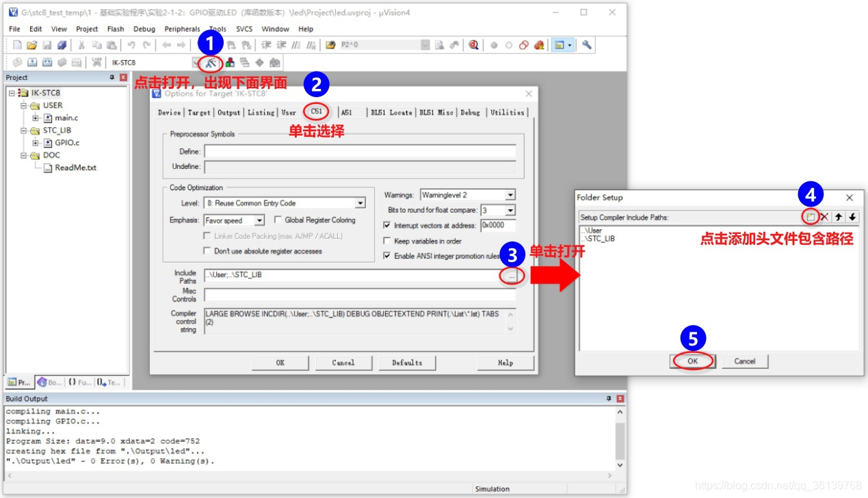Delete the selected path in Folder Setup
Image resolution: width=868 pixels, height=498 pixels.
[824, 217]
